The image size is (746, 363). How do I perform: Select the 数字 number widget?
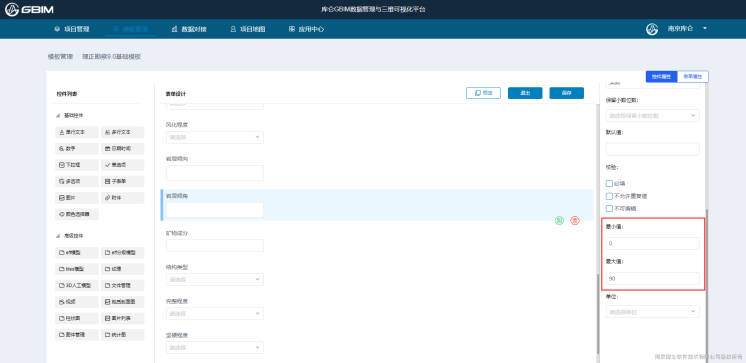(x=77, y=149)
